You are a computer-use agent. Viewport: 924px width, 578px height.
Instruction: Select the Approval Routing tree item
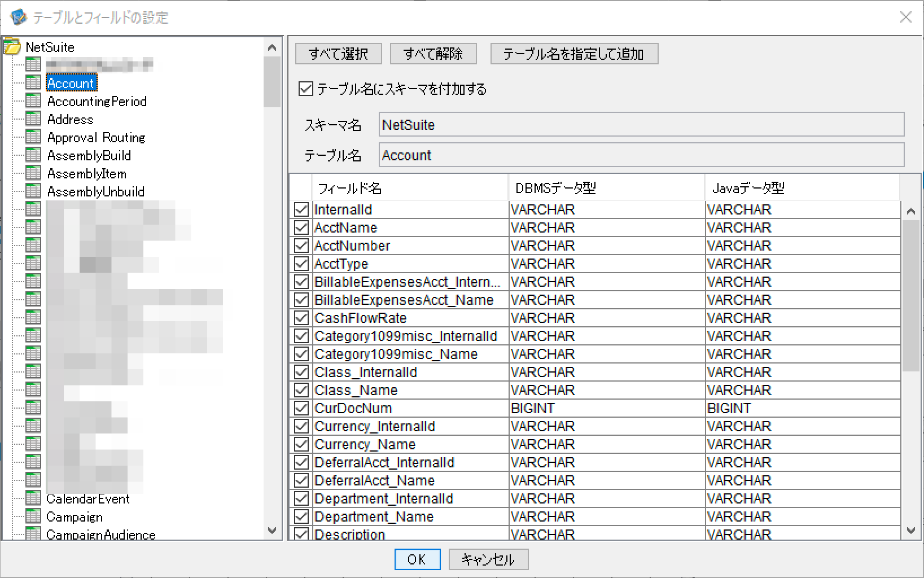pyautogui.click(x=97, y=138)
